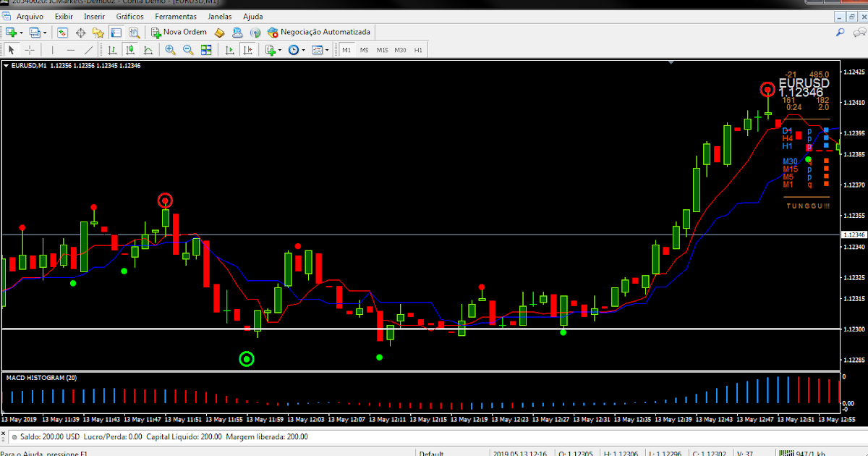Click the icon right of the MetaEditor book

tap(237, 33)
